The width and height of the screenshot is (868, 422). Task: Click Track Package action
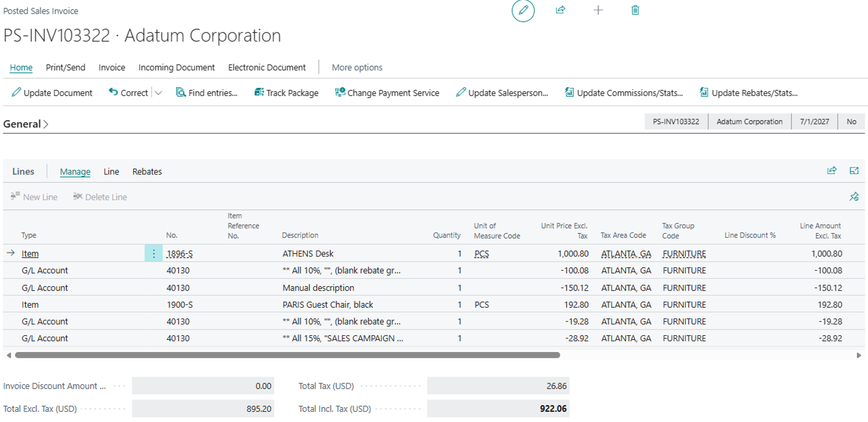(x=287, y=93)
